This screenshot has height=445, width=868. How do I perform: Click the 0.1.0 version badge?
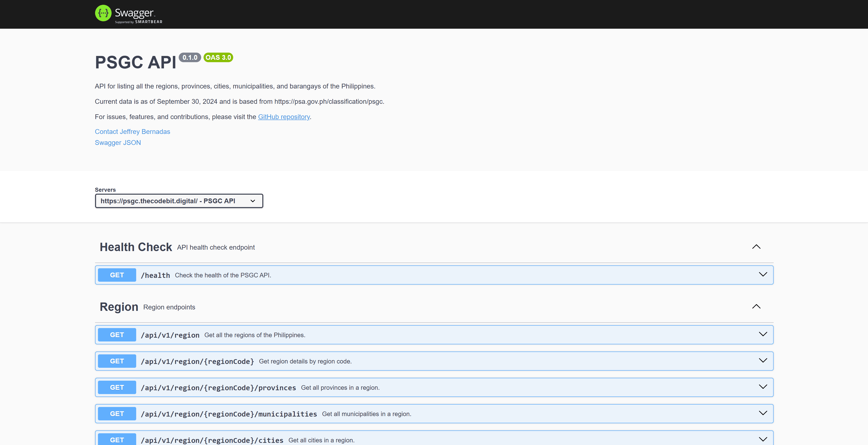190,57
